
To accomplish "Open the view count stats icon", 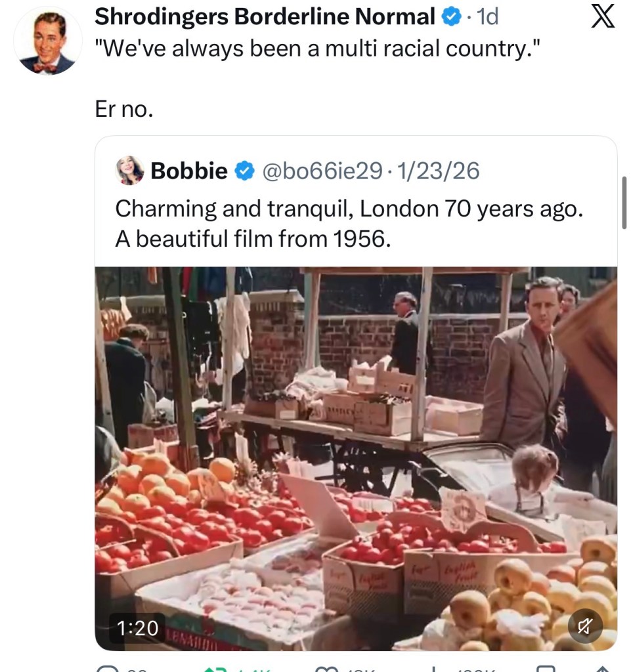I will click(x=437, y=668).
